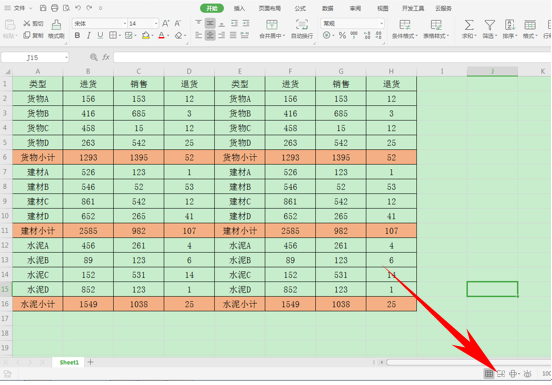This screenshot has height=385, width=552.
Task: Open the 云服务 Cloud Services tab
Action: (444, 8)
